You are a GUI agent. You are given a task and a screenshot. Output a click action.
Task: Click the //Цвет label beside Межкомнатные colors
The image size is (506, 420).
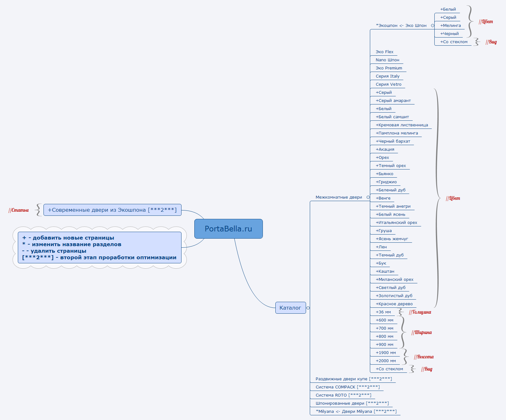click(x=453, y=198)
